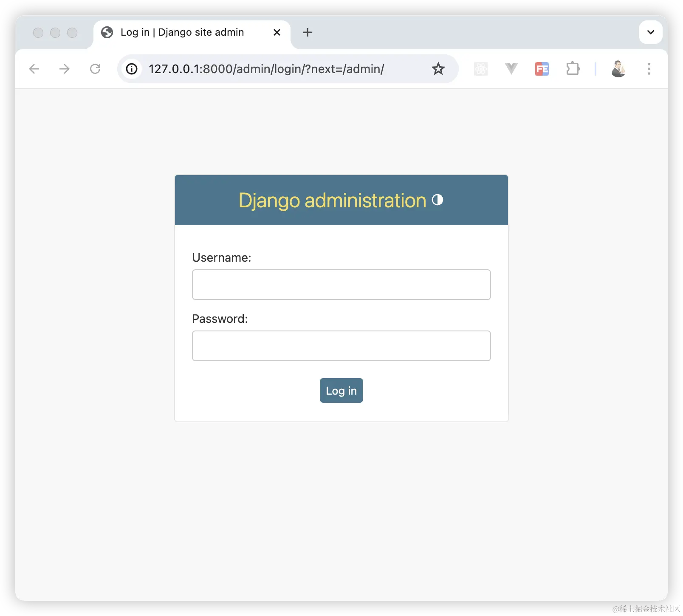The width and height of the screenshot is (683, 616).
Task: Focus the Password input field
Action: click(x=341, y=346)
